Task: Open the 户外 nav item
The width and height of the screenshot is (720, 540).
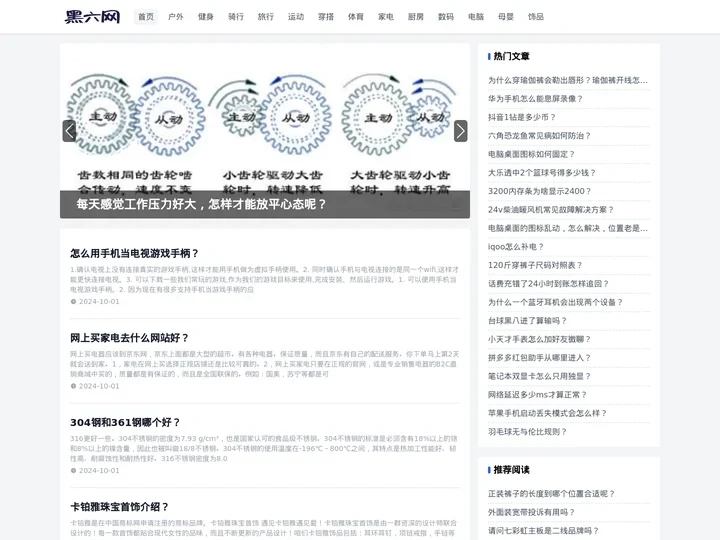Action: click(x=176, y=17)
